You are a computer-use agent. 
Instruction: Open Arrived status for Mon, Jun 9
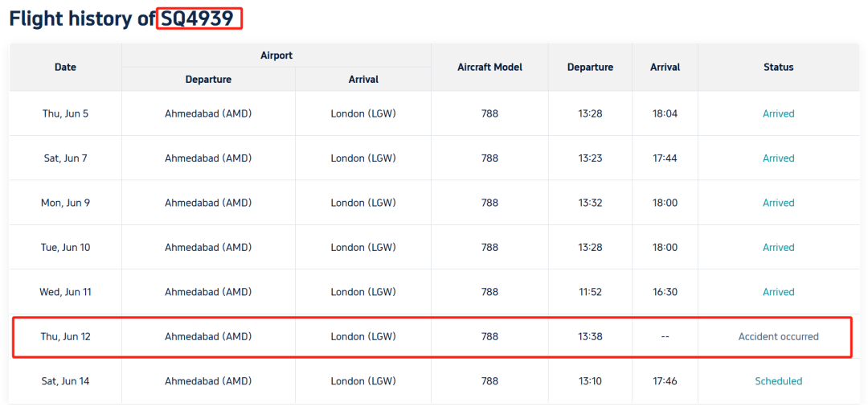(778, 203)
